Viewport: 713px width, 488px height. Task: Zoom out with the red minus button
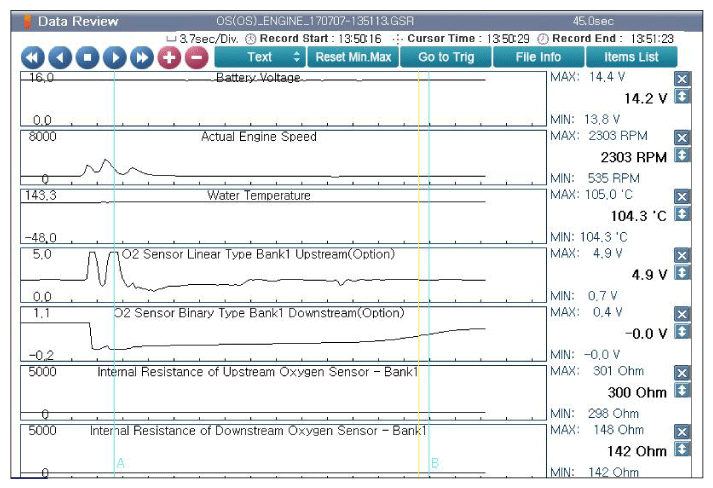coord(196,58)
